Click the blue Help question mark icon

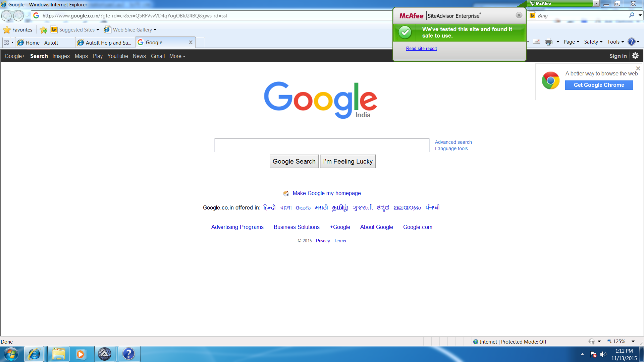631,42
